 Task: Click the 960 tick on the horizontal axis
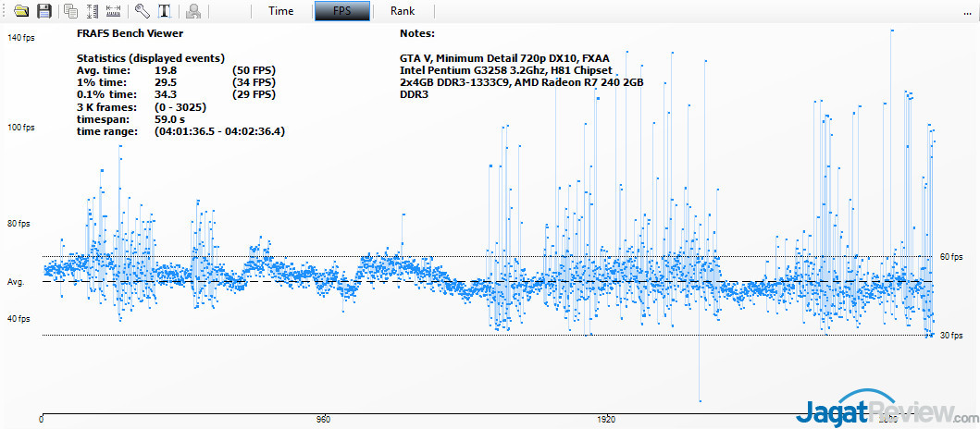(x=323, y=420)
